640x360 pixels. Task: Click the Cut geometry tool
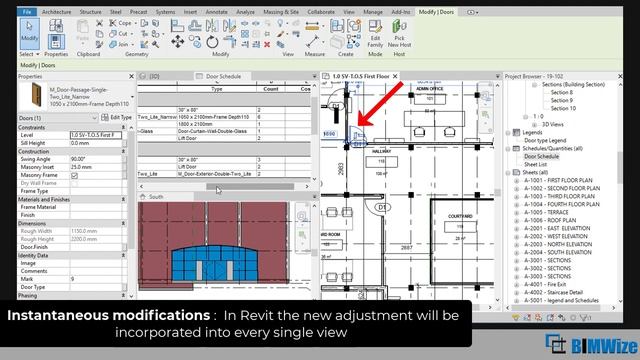[119, 33]
